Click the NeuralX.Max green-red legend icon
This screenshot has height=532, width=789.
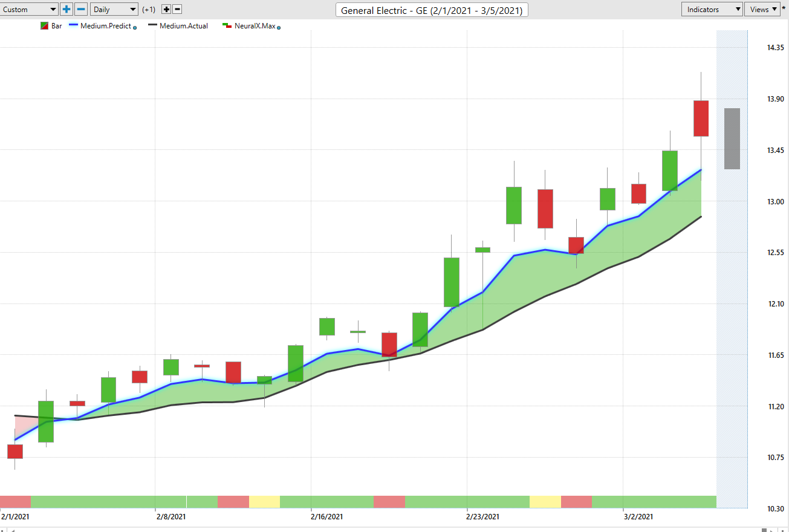tap(228, 26)
